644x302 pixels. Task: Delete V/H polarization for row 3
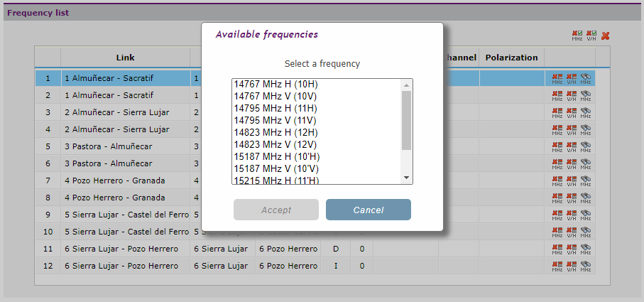572,112
